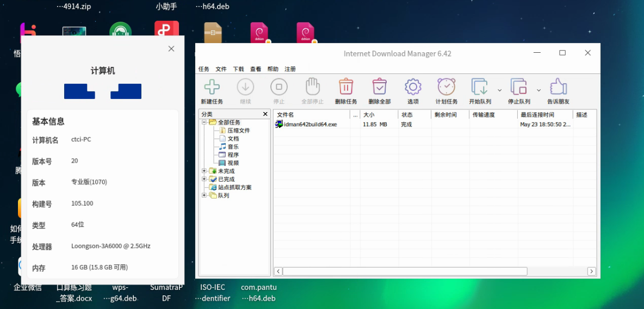Viewport: 644px width, 309px height.
Task: Open the second pink debian package icon
Action: click(x=306, y=33)
